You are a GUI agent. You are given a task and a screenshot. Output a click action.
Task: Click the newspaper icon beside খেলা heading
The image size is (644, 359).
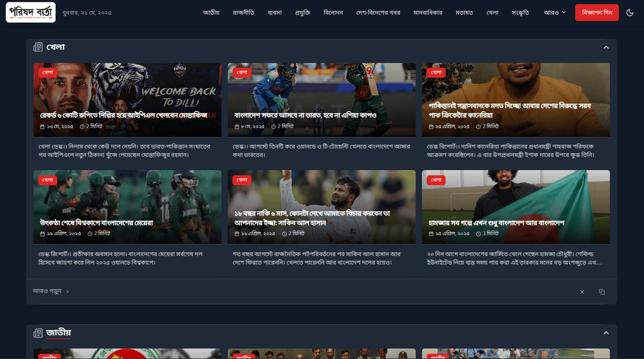38,47
